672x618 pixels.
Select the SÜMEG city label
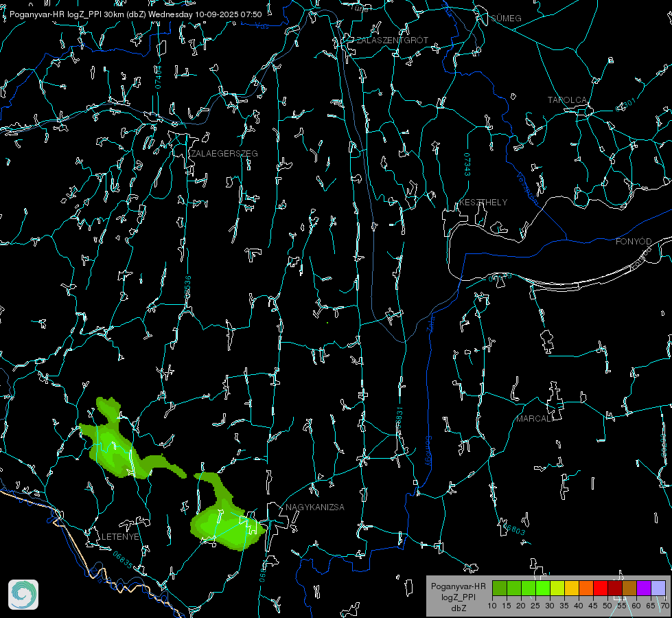coord(506,19)
